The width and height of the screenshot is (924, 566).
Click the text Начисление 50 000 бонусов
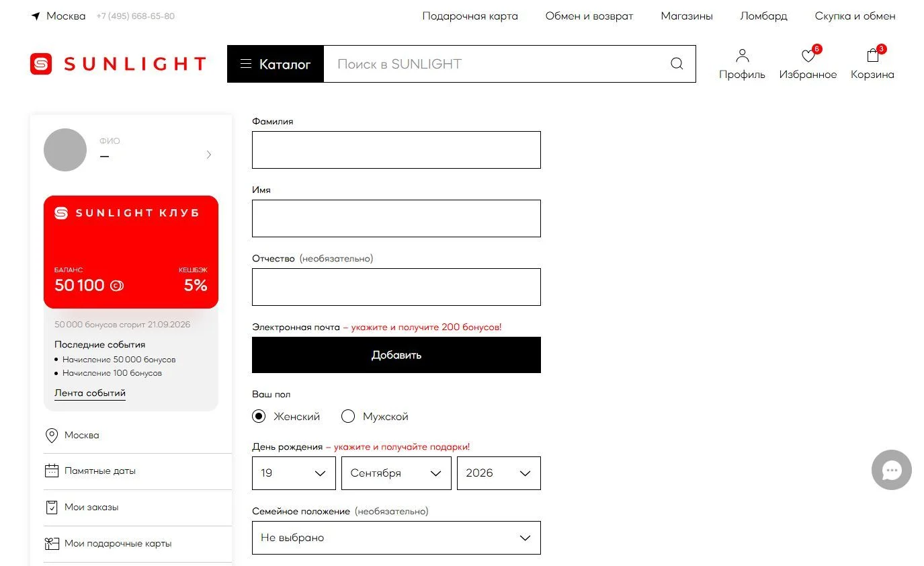coord(119,360)
